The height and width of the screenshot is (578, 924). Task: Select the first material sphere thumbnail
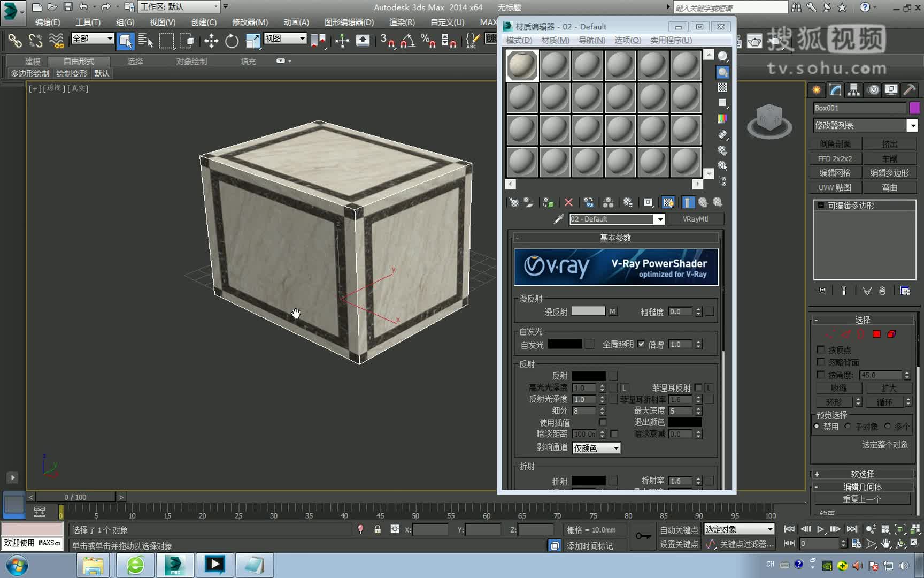[521, 65]
